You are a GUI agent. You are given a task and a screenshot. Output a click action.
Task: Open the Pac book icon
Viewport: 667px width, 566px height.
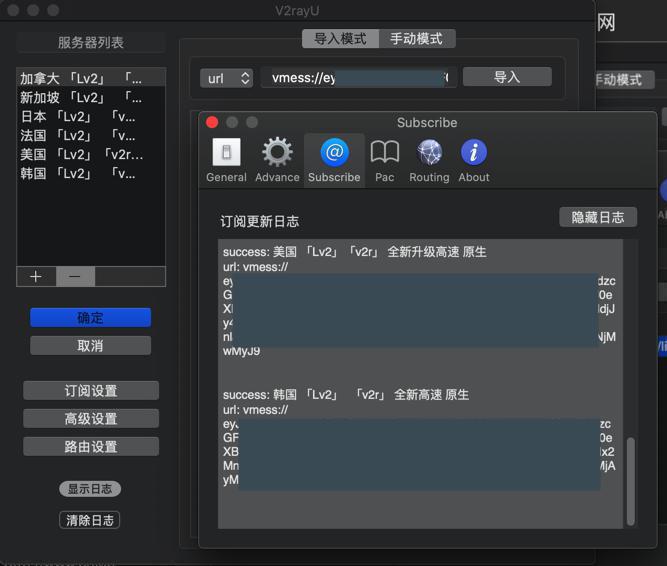coord(385,160)
